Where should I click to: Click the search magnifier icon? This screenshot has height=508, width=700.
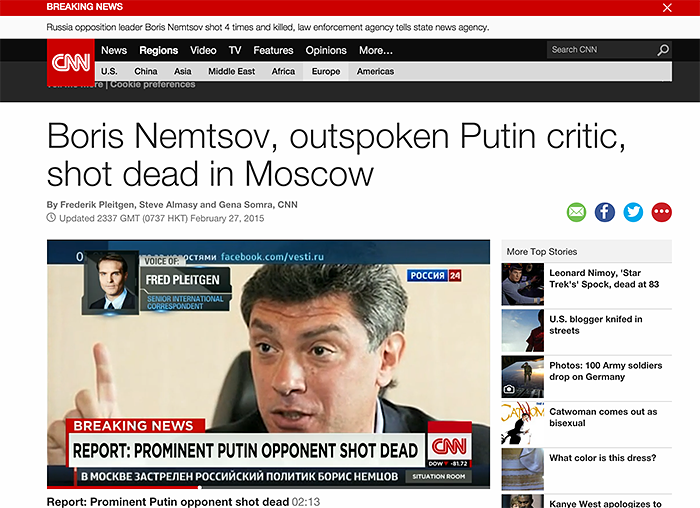pos(663,50)
